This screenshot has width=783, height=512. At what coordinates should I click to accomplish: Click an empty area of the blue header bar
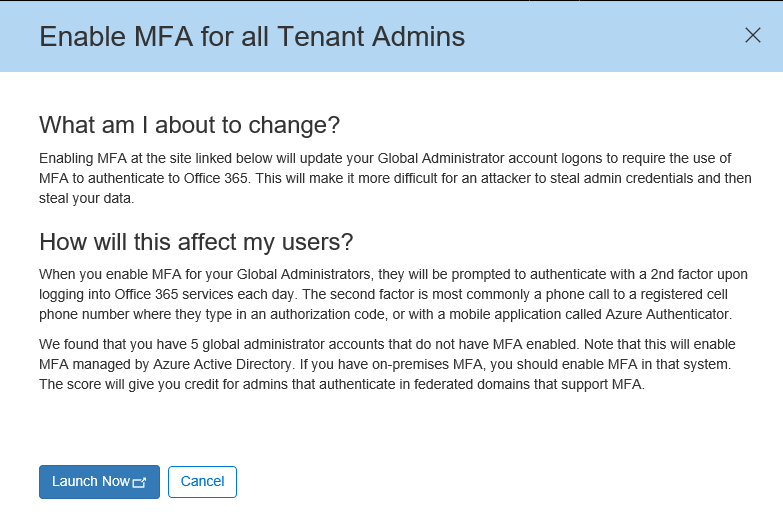[600, 36]
